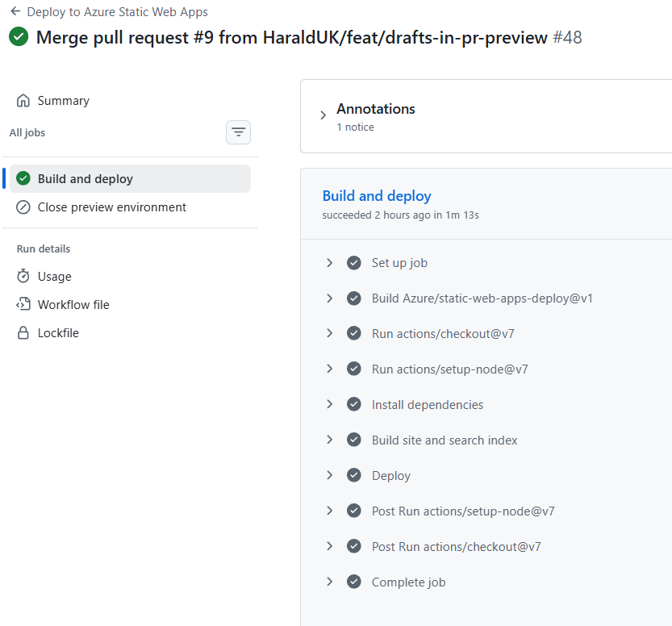Image resolution: width=672 pixels, height=626 pixels.
Task: Click the status checkmark for Build Azure/static-web-apps-deploy@v1
Action: tap(354, 298)
